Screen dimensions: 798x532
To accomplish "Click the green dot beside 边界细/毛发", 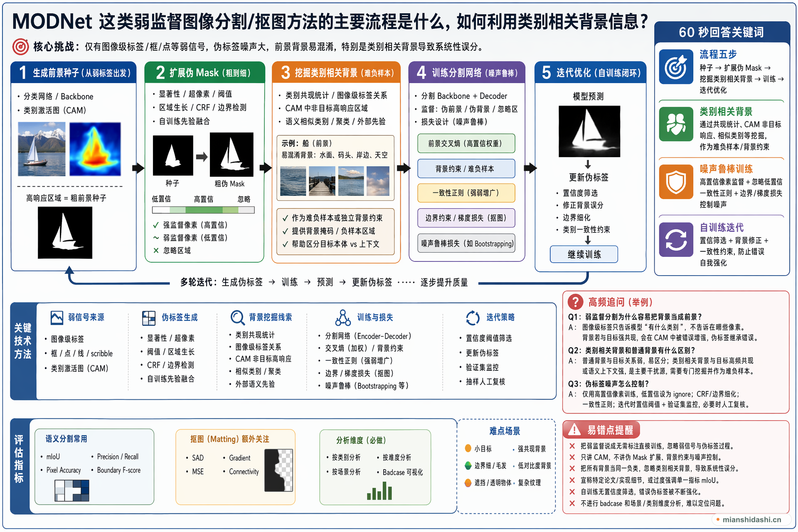I will point(468,465).
